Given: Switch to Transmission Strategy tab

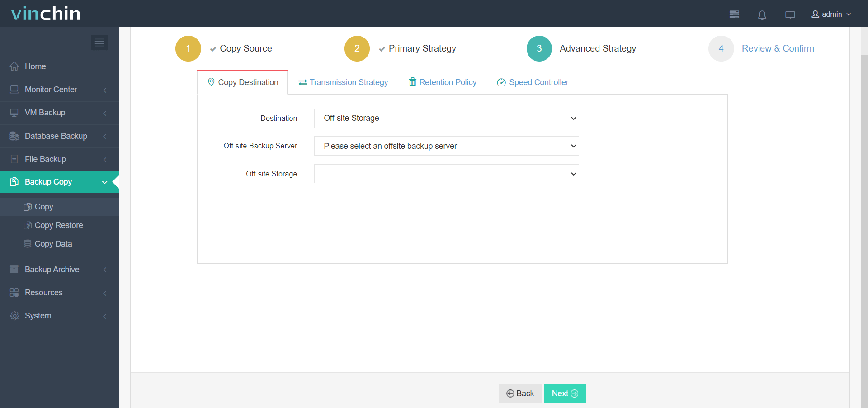Looking at the screenshot, I should click(x=343, y=82).
